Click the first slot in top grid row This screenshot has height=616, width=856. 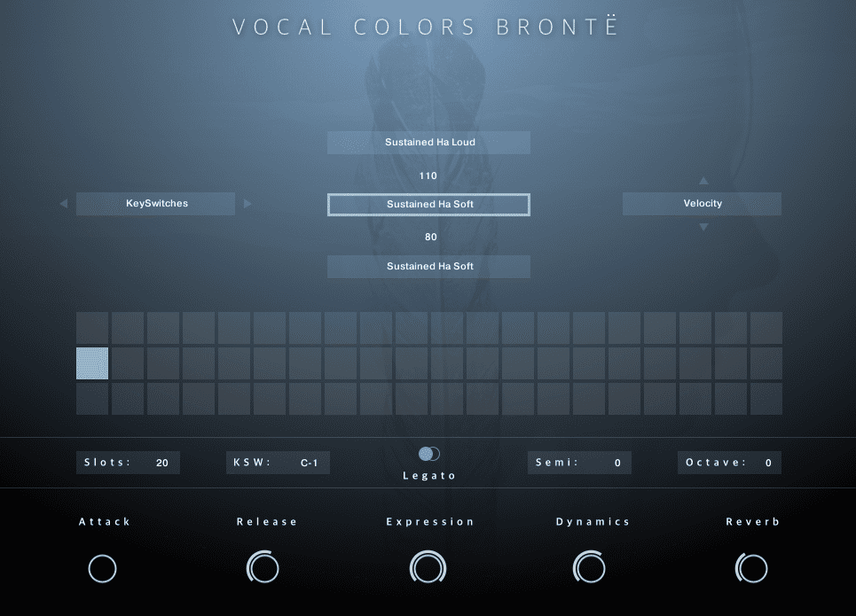92,328
